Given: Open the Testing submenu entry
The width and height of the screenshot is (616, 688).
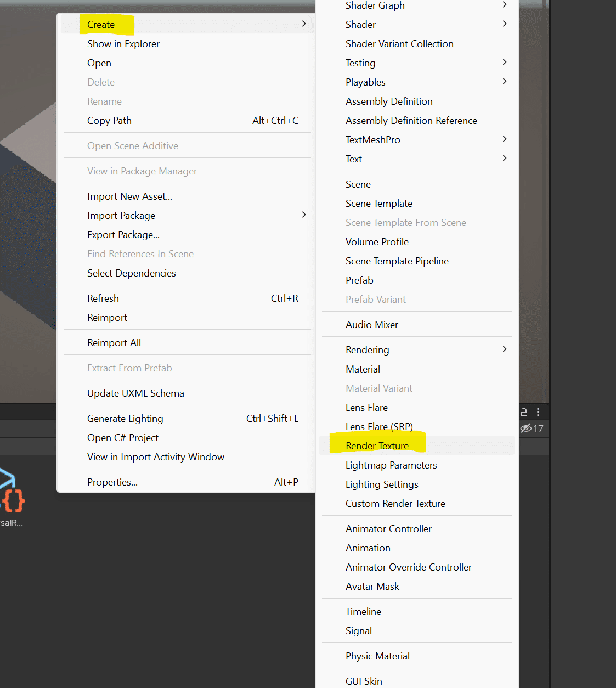Looking at the screenshot, I should point(417,63).
